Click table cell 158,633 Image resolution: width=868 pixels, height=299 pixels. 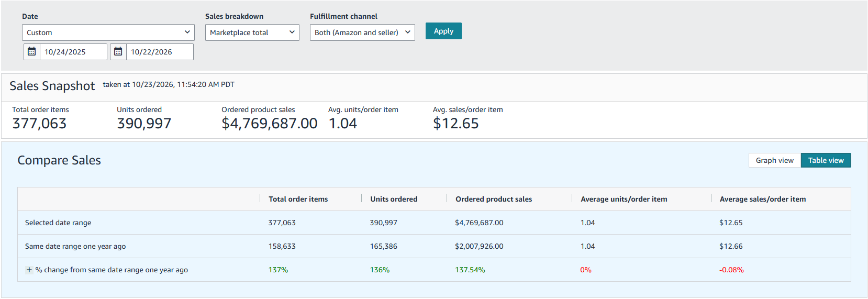coord(282,246)
